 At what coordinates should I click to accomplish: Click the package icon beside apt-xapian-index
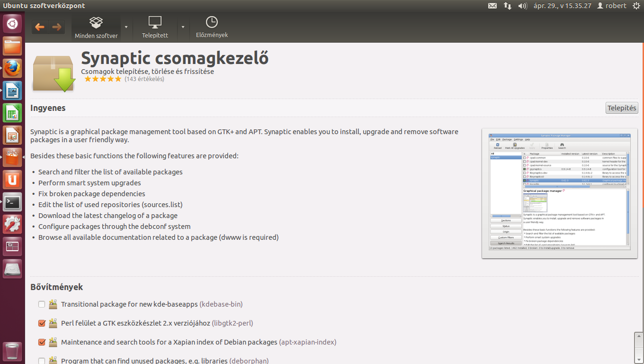[53, 342]
